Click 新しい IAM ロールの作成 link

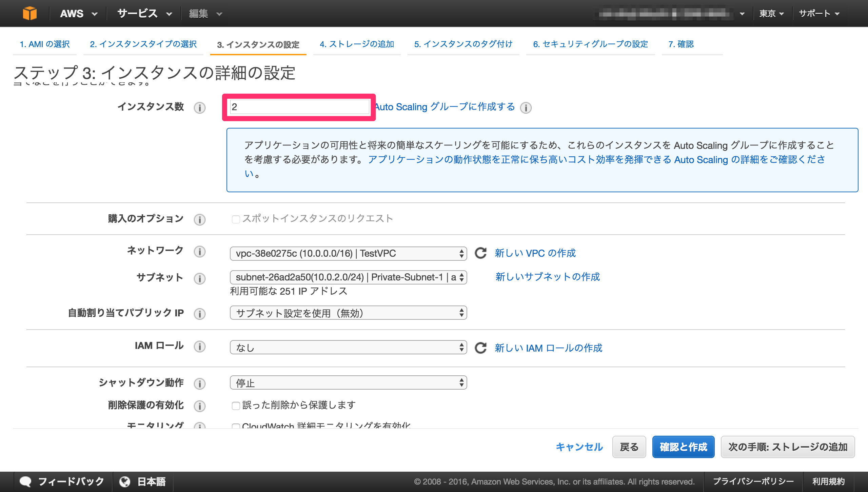coord(548,348)
